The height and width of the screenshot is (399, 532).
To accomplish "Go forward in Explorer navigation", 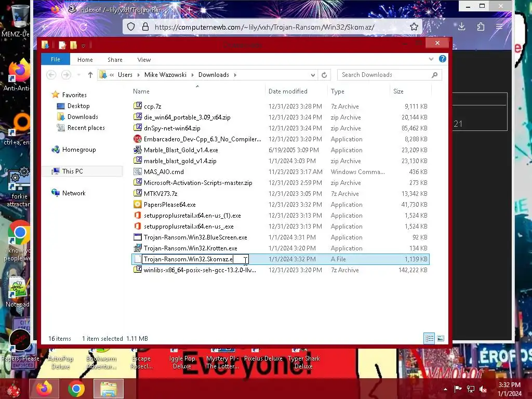I will point(66,75).
